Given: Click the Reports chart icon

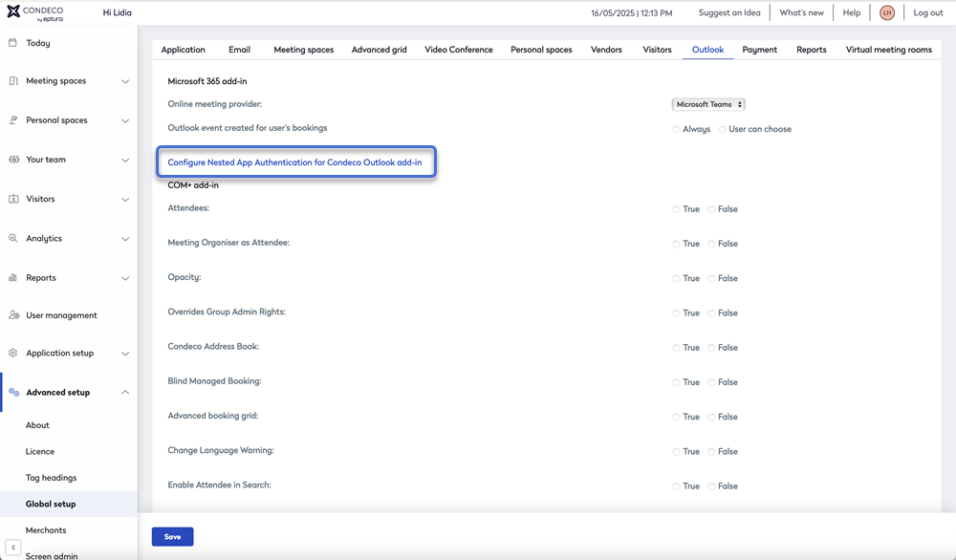Looking at the screenshot, I should pyautogui.click(x=13, y=278).
